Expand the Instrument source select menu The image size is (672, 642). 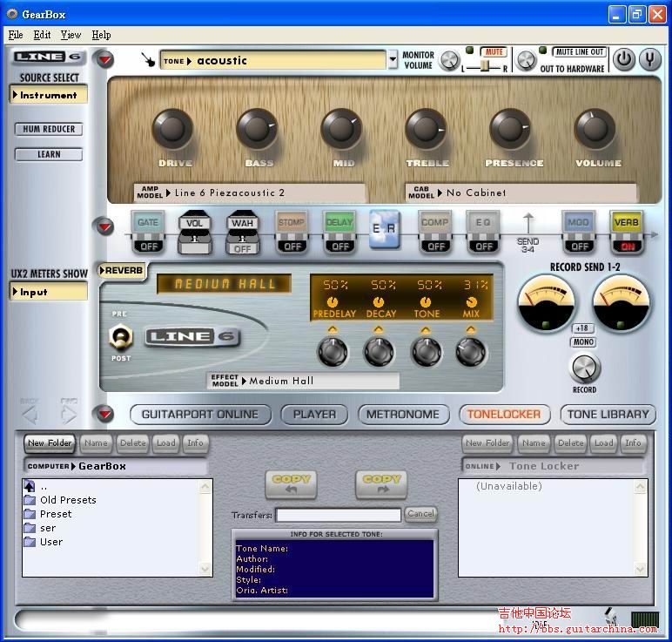49,95
